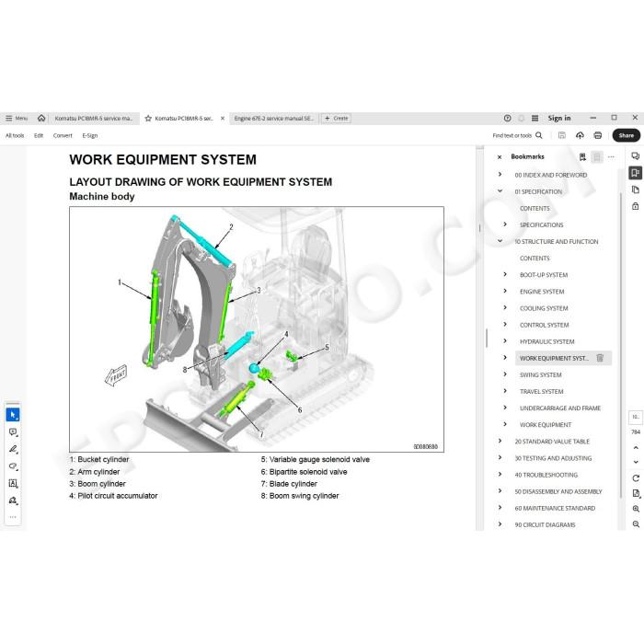Go to previous page up arrow
Image resolution: width=644 pixels, height=644 pixels.
pos(636,448)
